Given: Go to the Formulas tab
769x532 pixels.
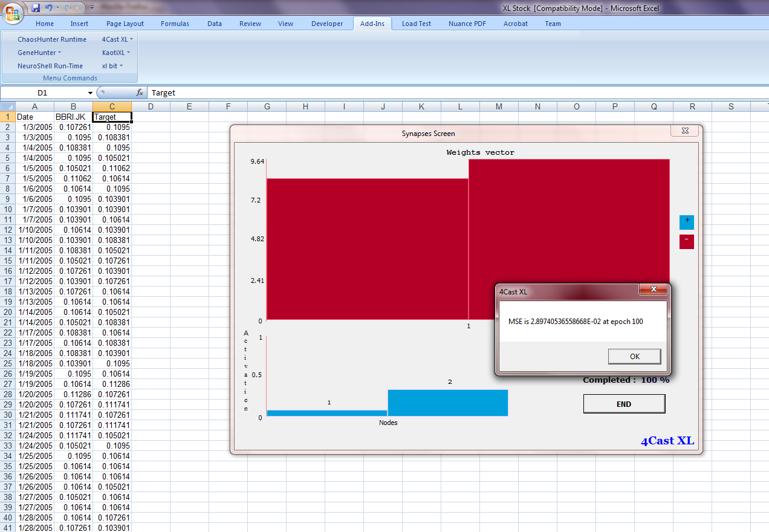Looking at the screenshot, I should coord(175,24).
